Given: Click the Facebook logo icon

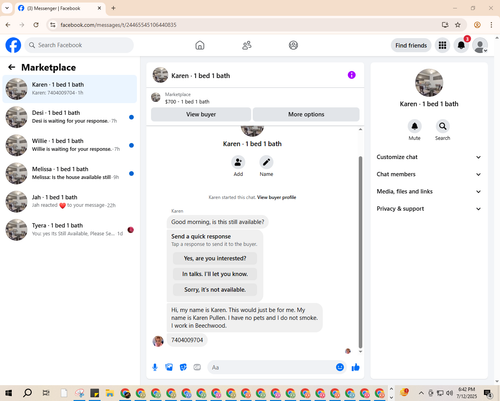Looking at the screenshot, I should point(13,45).
